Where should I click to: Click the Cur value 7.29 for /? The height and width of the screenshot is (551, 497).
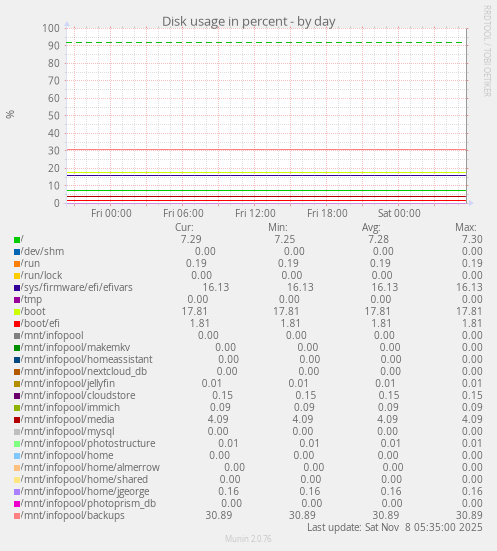[x=191, y=239]
